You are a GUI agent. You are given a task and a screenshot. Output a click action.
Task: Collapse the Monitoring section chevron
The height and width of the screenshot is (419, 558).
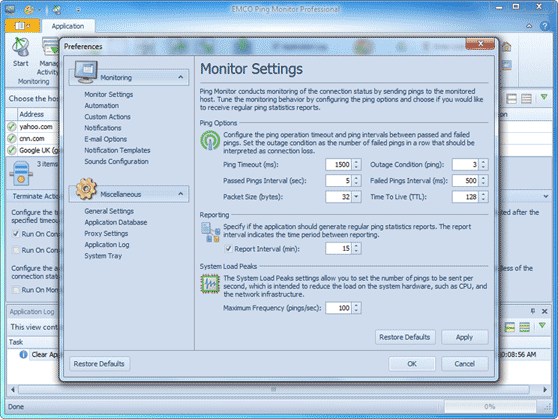tap(181, 77)
